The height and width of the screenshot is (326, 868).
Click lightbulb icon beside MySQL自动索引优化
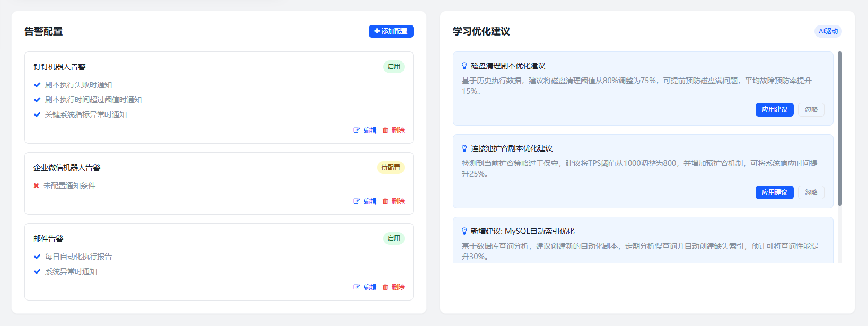pyautogui.click(x=464, y=232)
